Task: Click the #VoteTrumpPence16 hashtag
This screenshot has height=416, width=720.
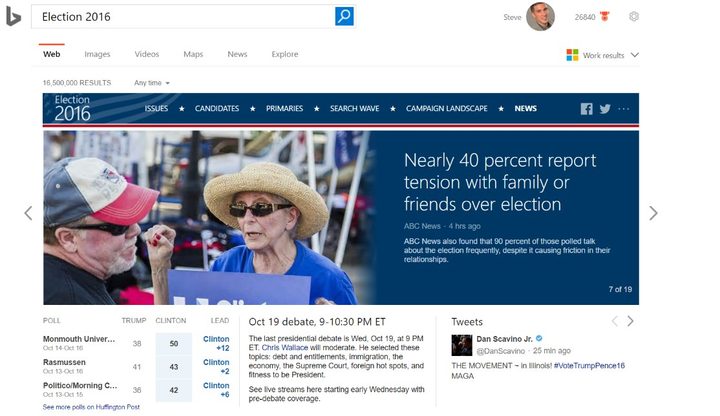Action: click(x=589, y=365)
